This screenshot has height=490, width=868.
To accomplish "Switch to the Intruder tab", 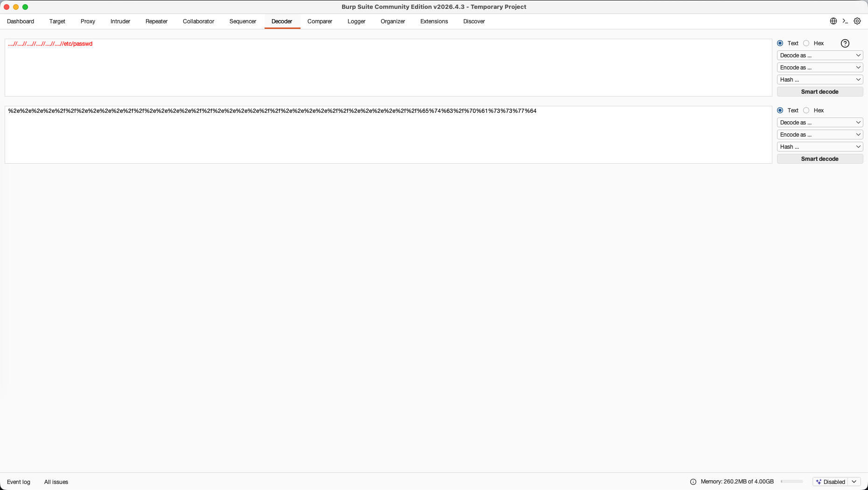I will (120, 21).
